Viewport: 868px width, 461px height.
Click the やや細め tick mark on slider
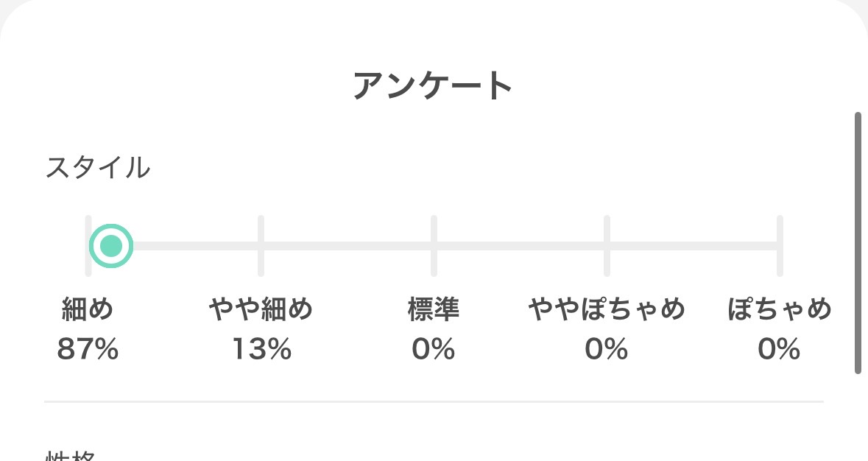(261, 245)
